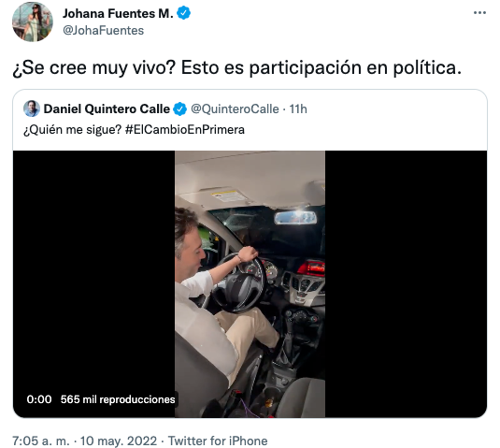The image size is (500, 448).
Task: Click the 11h quoted tweet timestamp
Action: coord(298,109)
